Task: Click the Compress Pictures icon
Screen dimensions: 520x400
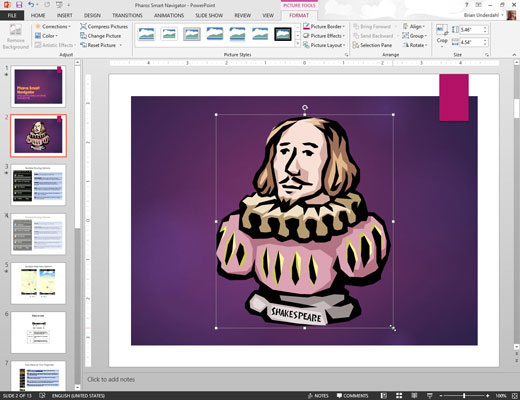Action: (83, 26)
